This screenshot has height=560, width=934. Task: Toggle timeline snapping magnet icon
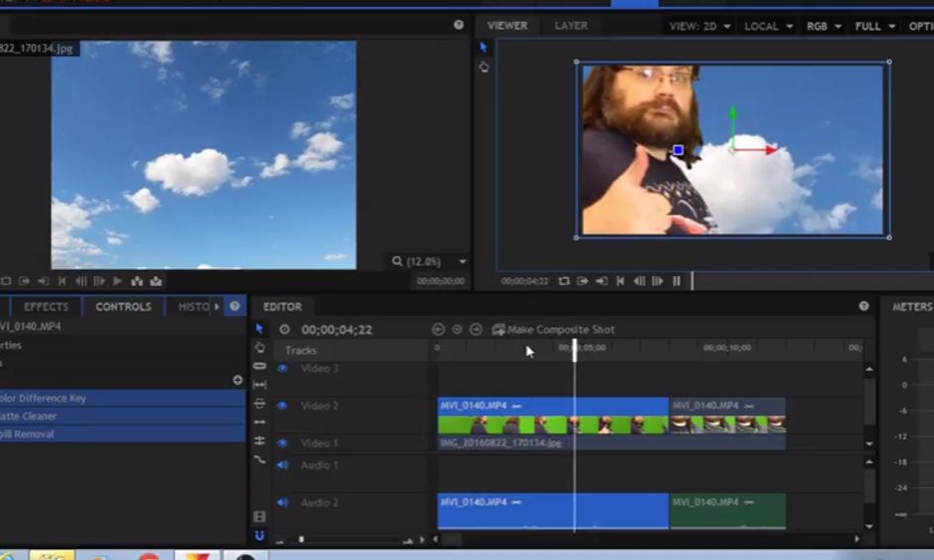point(259,535)
